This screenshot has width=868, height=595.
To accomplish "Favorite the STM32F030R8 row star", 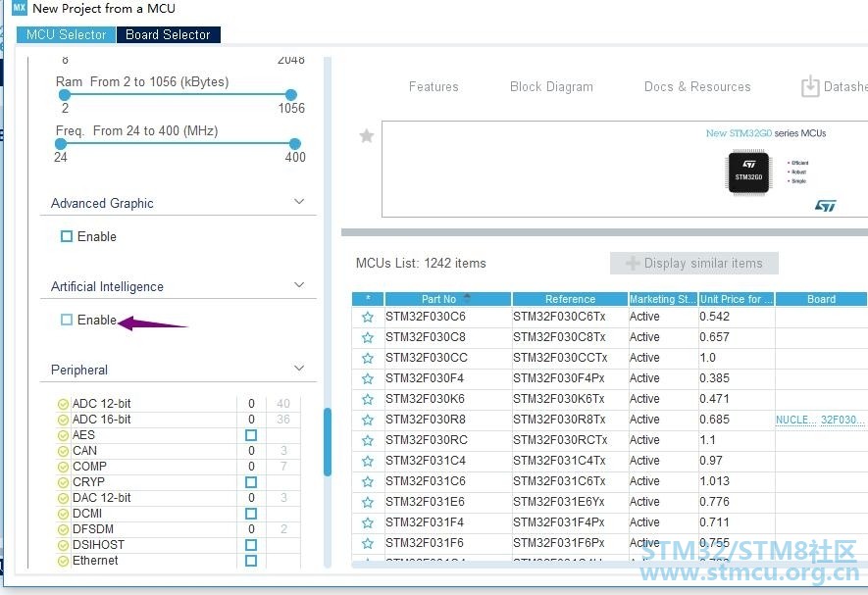I will click(367, 420).
